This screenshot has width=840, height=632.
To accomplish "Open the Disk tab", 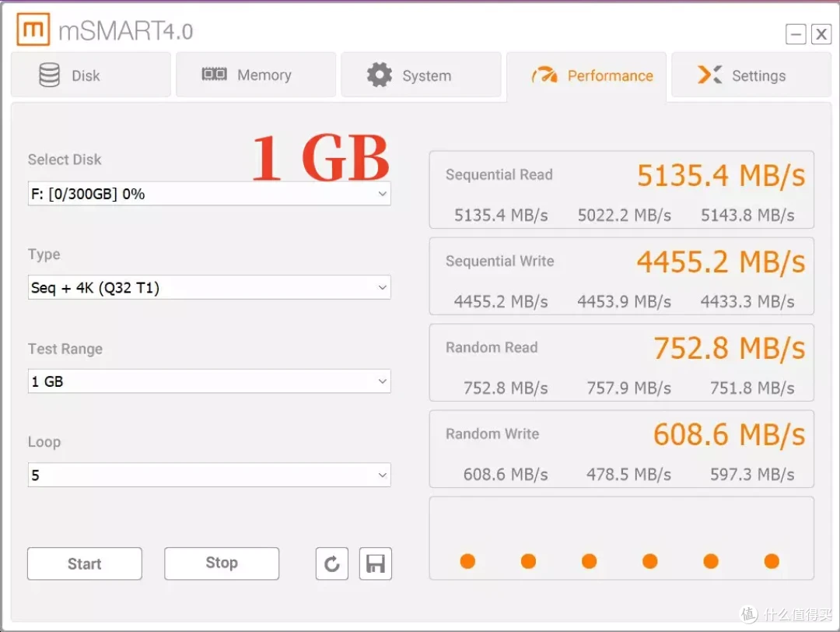I will [91, 75].
